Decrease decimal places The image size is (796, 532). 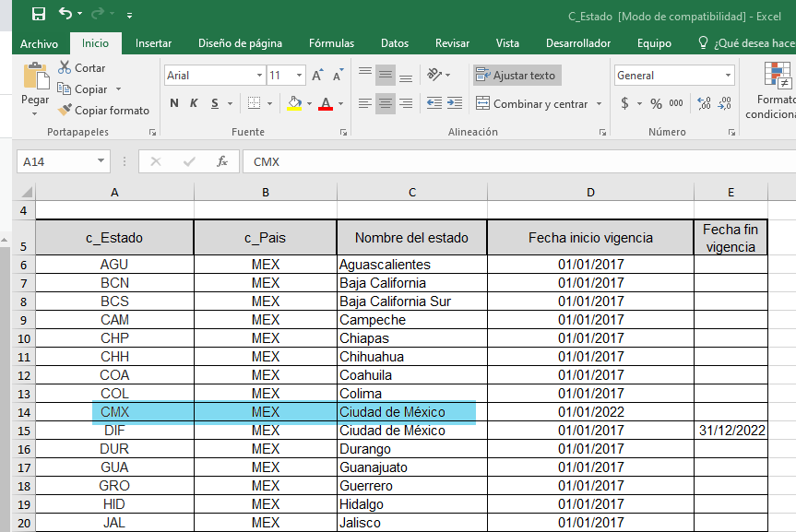725,103
